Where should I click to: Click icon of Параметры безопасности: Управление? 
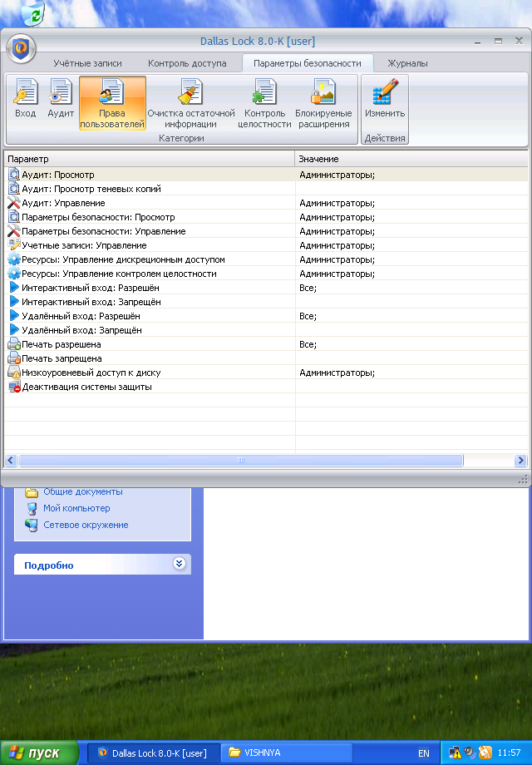pyautogui.click(x=14, y=231)
